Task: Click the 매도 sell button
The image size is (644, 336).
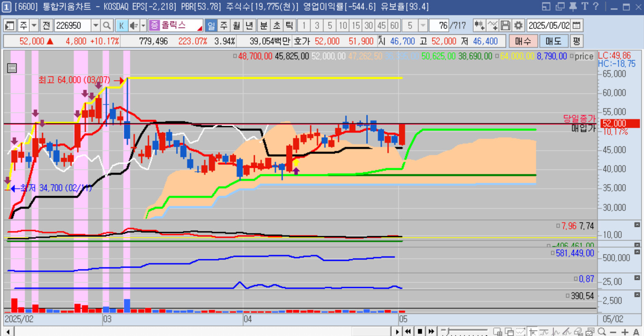Action: coord(553,41)
